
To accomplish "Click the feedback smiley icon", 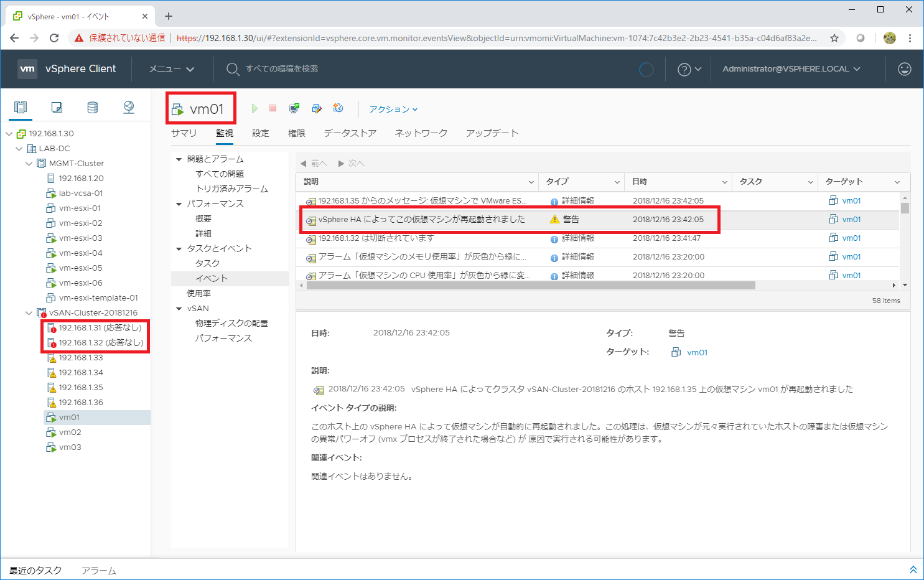I will [905, 69].
